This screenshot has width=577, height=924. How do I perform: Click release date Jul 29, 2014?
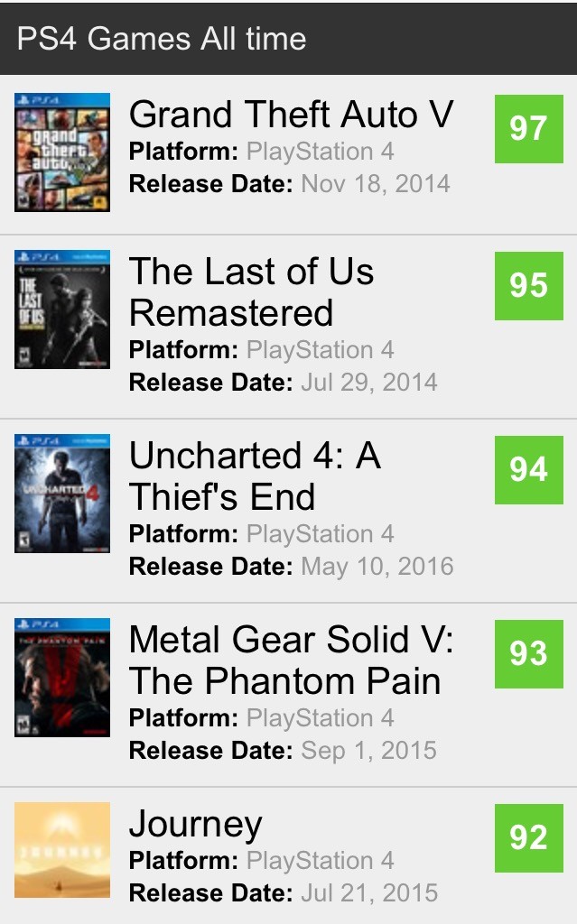click(369, 382)
